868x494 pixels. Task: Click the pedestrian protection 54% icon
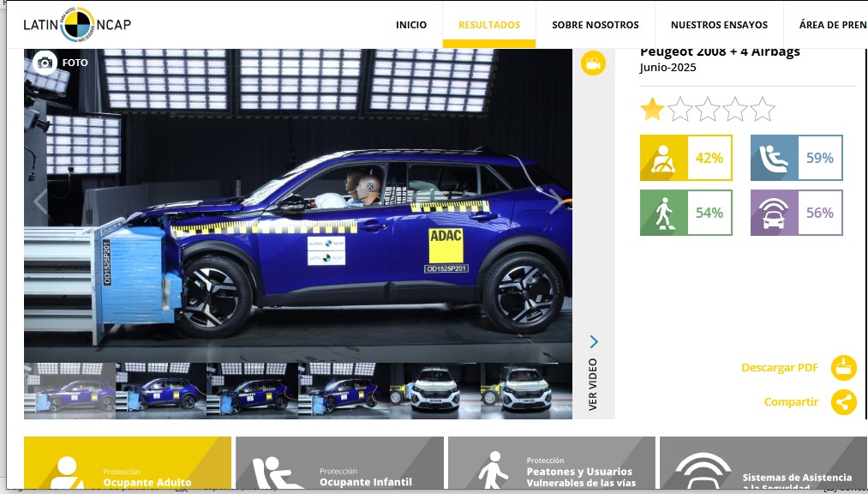coord(664,213)
